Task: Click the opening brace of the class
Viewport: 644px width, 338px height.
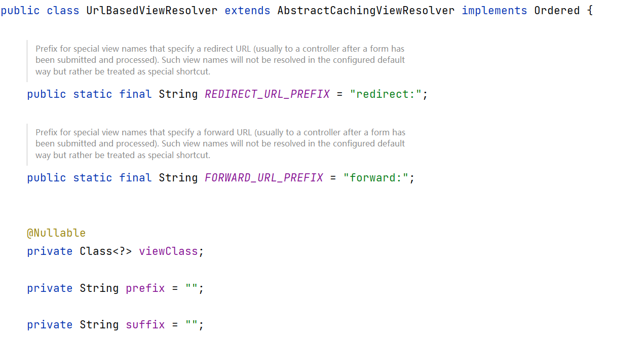Action: (x=590, y=11)
